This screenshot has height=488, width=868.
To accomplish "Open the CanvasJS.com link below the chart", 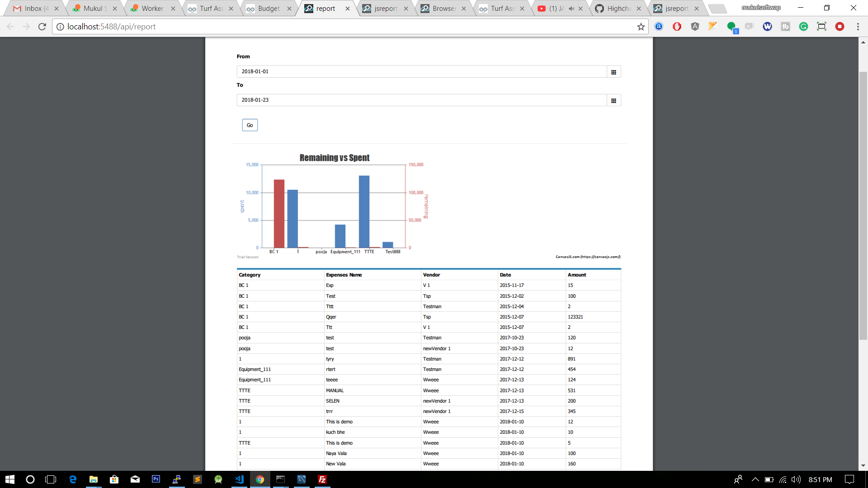I will (588, 257).
